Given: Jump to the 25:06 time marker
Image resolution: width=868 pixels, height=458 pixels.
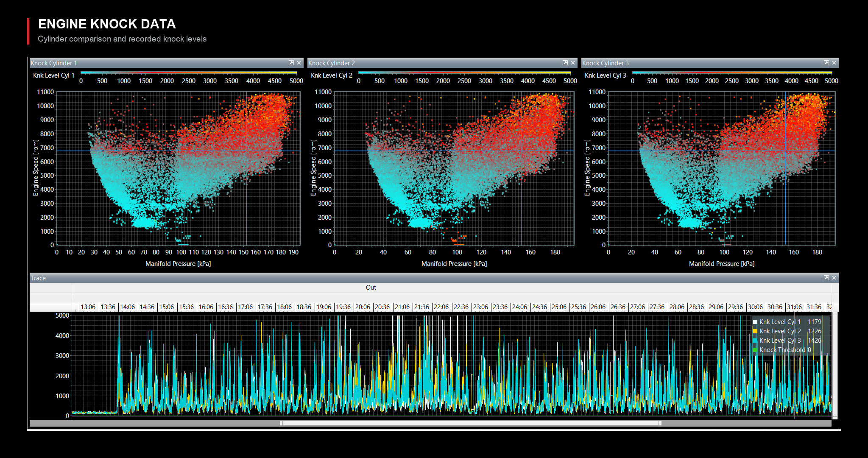Looking at the screenshot, I should click(559, 307).
